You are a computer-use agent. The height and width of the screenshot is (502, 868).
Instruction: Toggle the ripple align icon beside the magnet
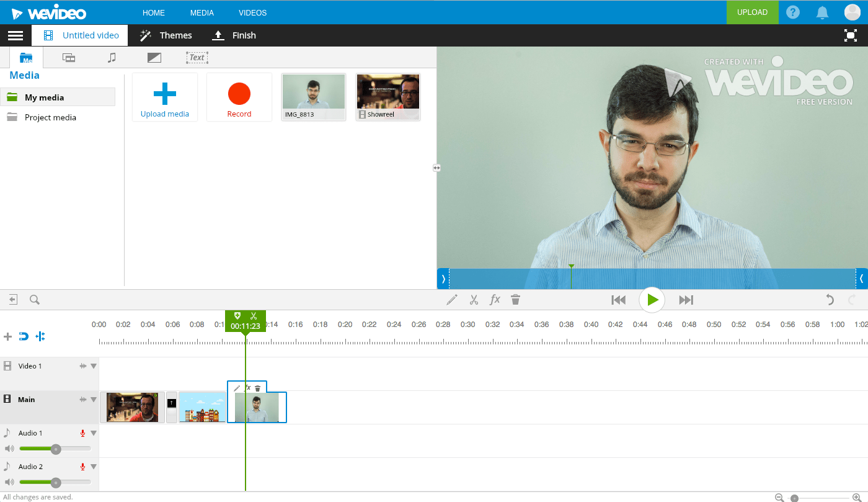[x=40, y=336]
